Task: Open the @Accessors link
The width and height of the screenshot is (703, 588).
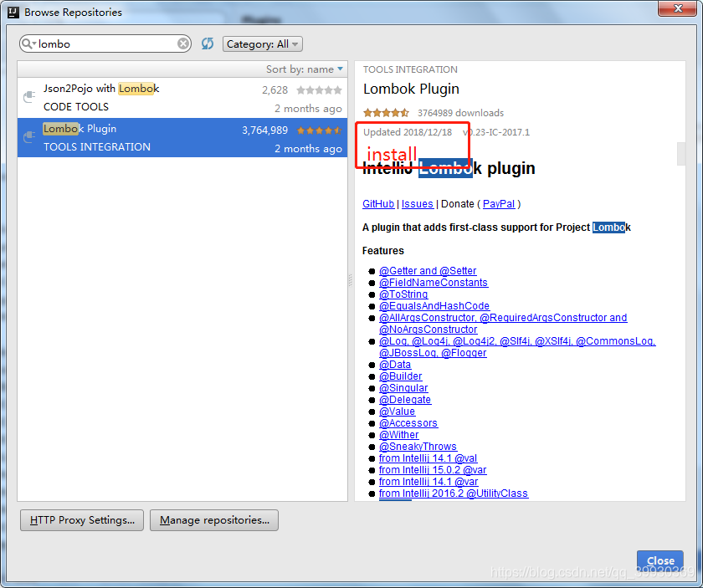Action: click(x=408, y=422)
